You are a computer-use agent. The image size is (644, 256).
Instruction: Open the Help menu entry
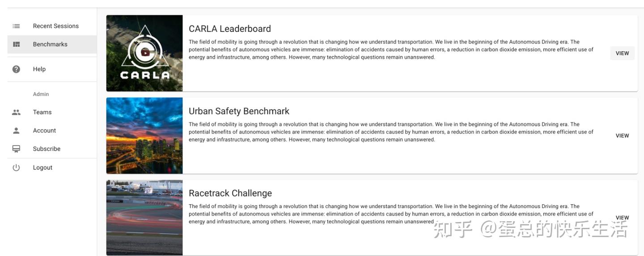[x=39, y=69]
